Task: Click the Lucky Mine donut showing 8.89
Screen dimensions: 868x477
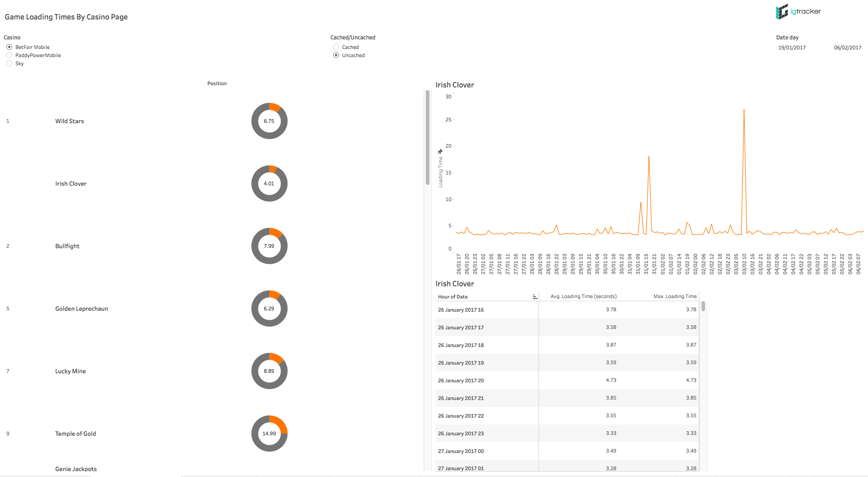Action: point(269,371)
